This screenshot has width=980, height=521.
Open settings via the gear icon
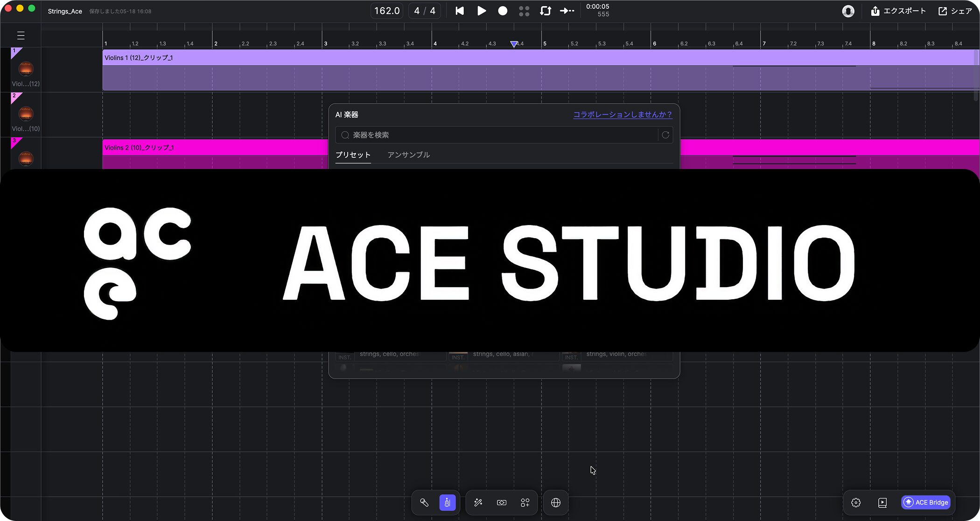pyautogui.click(x=856, y=503)
